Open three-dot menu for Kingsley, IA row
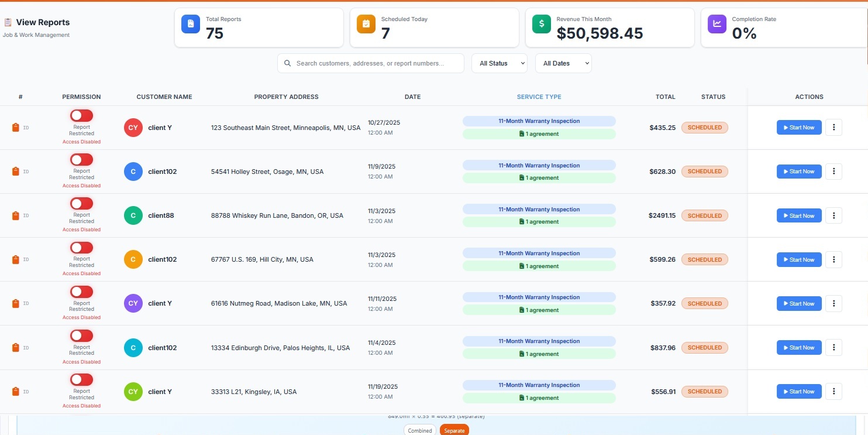The height and width of the screenshot is (435, 868). click(833, 391)
